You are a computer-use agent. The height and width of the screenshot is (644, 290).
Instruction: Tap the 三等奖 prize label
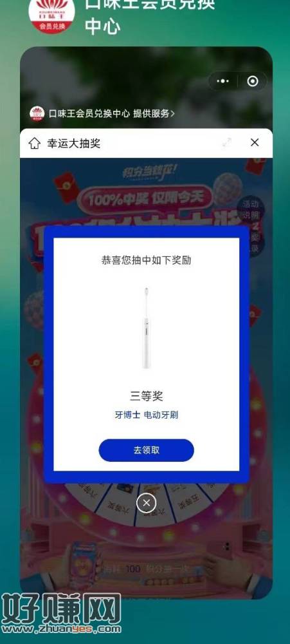[x=147, y=396]
